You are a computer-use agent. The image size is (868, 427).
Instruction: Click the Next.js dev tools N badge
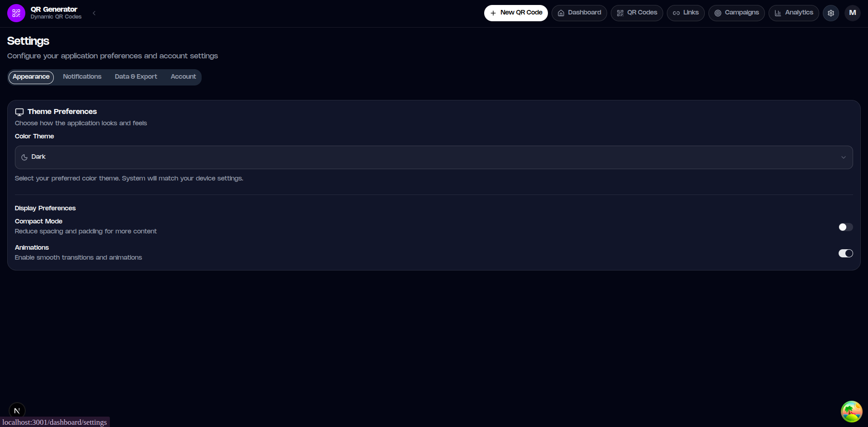[x=17, y=411]
